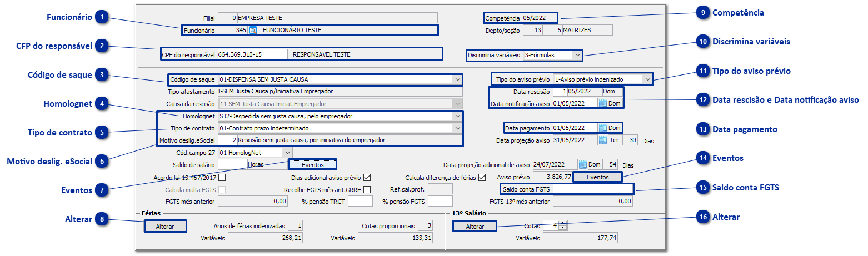Click EMPRESA TESTE filial name

click(x=260, y=18)
